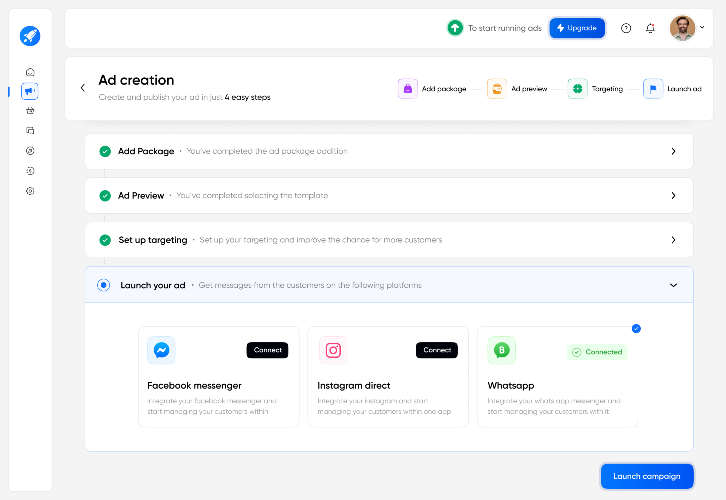Click the Whatsapp card title

click(511, 386)
